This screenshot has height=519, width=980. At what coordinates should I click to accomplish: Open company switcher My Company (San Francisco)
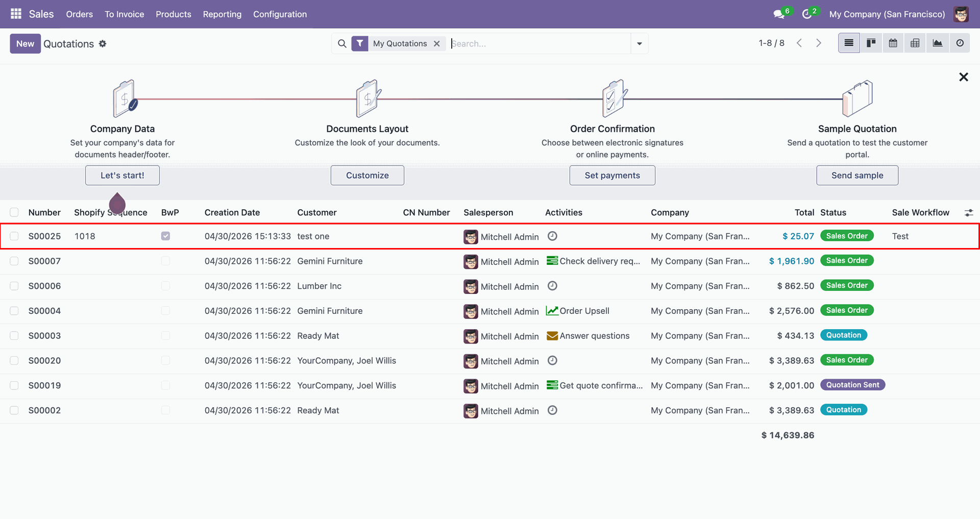(887, 14)
